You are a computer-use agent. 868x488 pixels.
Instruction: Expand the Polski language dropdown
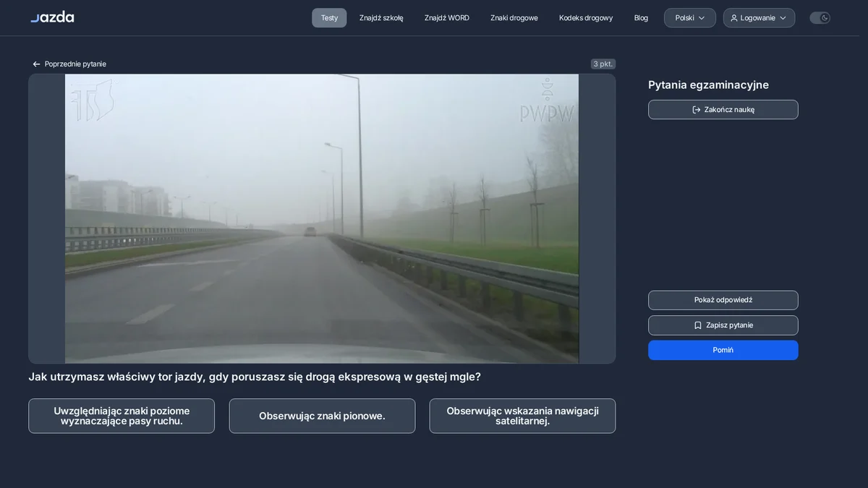[x=690, y=18]
